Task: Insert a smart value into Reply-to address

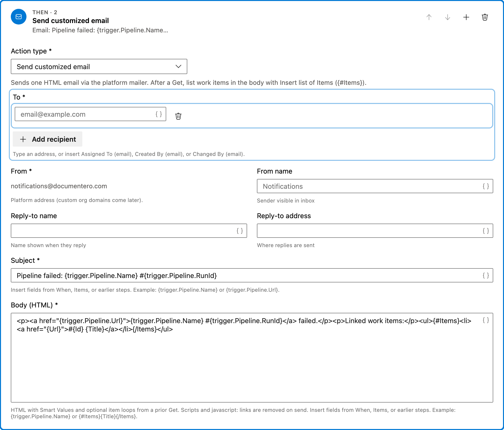Action: [486, 231]
